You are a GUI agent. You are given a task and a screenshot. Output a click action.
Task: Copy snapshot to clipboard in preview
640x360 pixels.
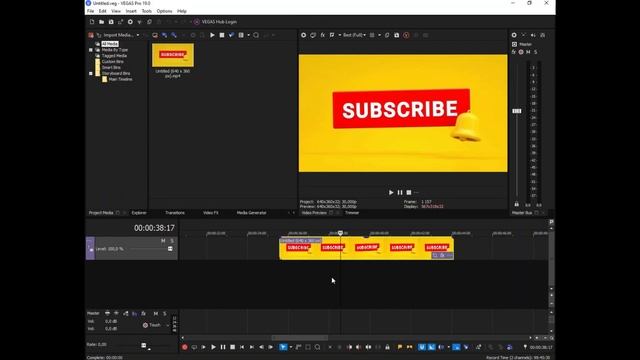coord(387,35)
